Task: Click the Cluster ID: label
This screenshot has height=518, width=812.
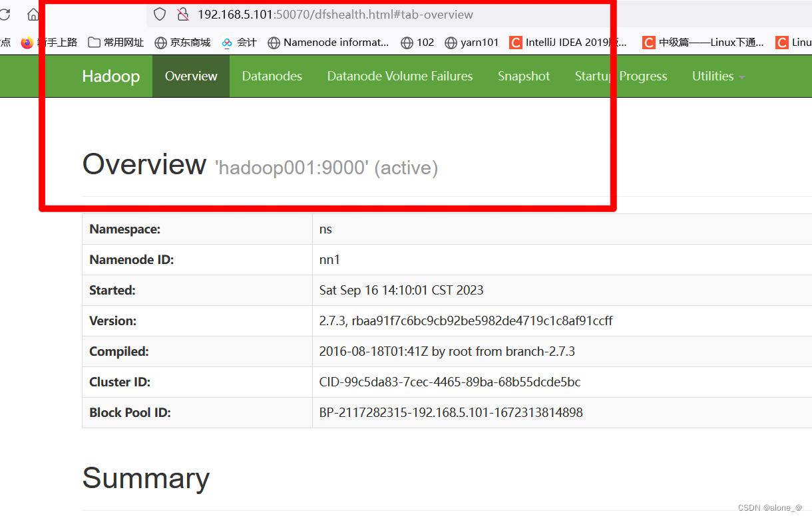Action: [x=120, y=382]
